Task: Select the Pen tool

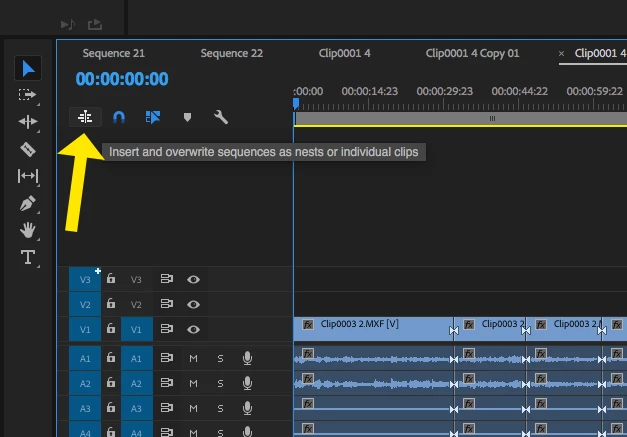Action: coord(27,203)
